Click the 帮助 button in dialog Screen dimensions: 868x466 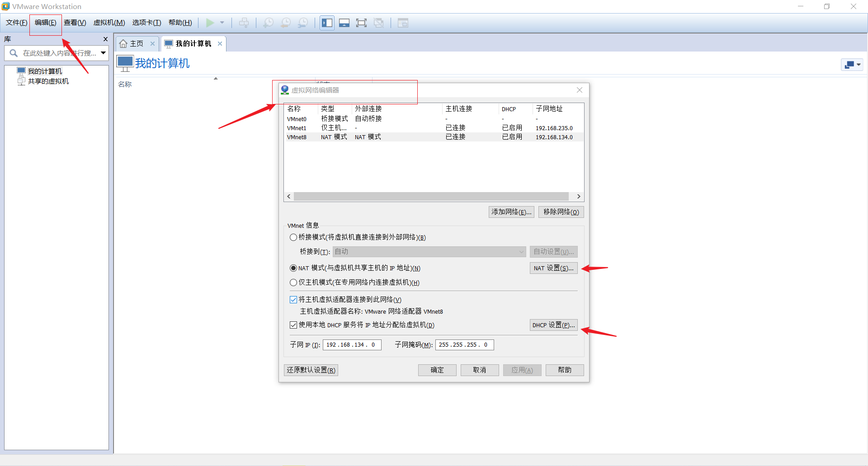565,370
